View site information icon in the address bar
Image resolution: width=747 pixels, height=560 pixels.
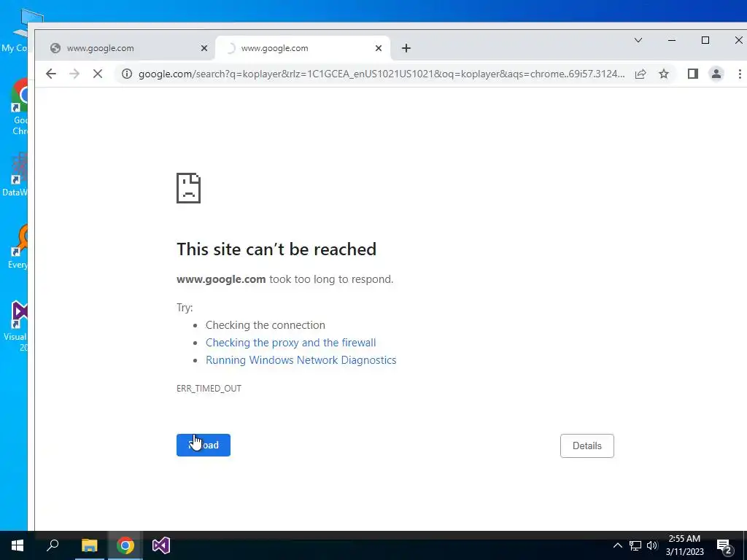click(126, 74)
